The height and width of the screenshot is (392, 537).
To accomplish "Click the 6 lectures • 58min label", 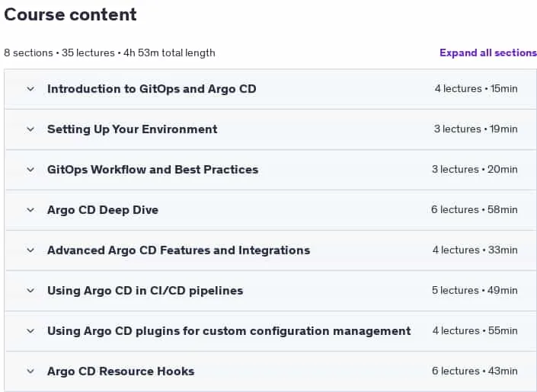I will [x=475, y=209].
